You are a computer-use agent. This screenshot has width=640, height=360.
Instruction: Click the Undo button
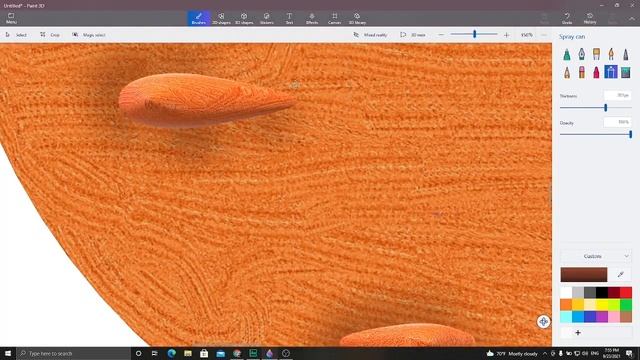click(x=567, y=18)
